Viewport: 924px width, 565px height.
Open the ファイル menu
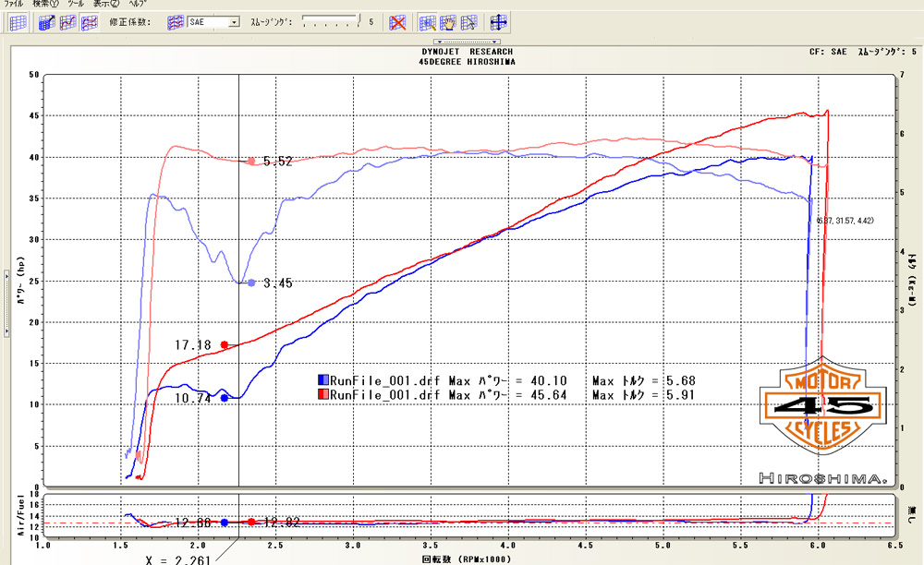pos(14,5)
